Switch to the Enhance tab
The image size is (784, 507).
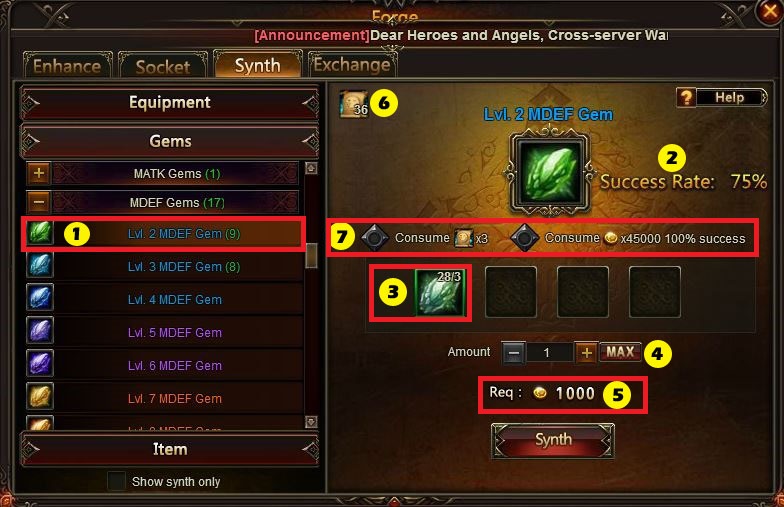tap(67, 65)
